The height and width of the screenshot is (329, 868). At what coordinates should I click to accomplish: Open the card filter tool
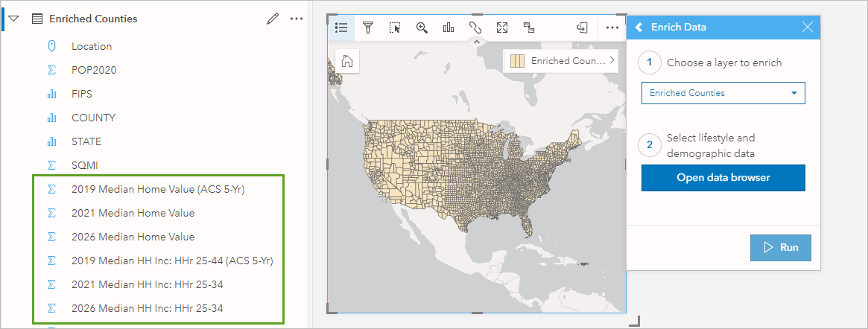point(367,28)
